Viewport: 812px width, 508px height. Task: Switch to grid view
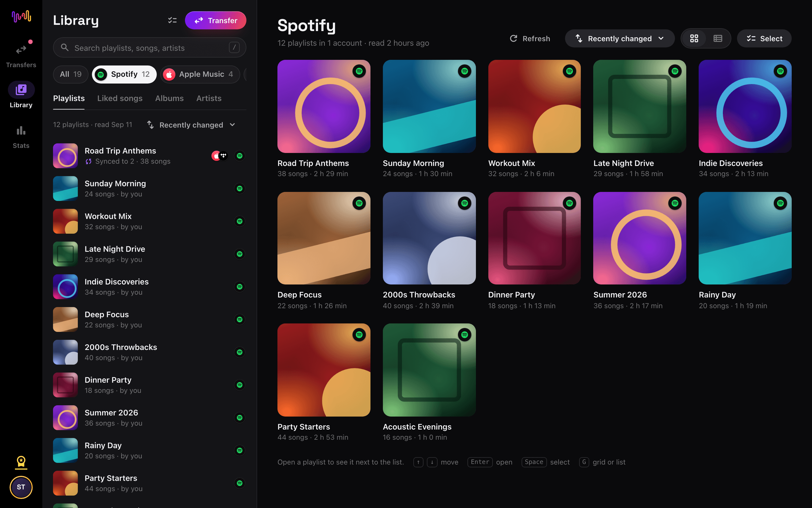tap(694, 39)
